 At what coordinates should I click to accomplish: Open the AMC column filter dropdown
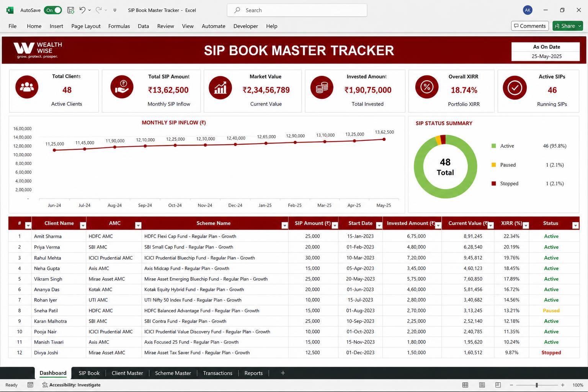138,225
